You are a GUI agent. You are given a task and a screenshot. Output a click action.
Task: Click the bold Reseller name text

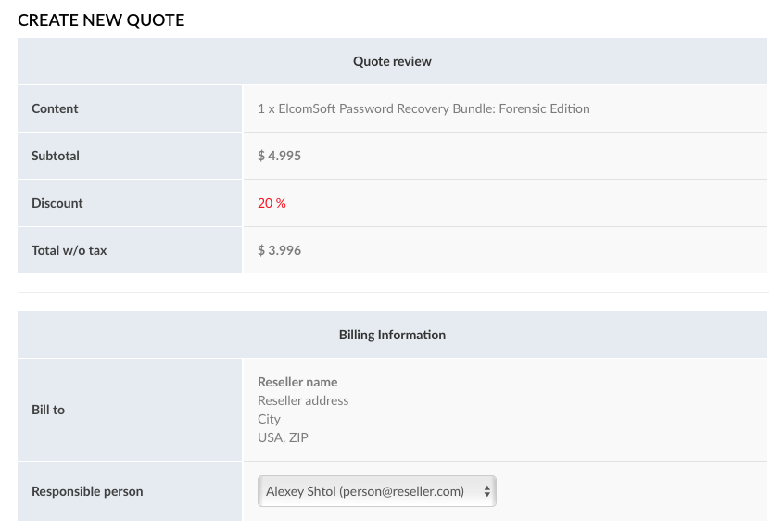coord(297,382)
